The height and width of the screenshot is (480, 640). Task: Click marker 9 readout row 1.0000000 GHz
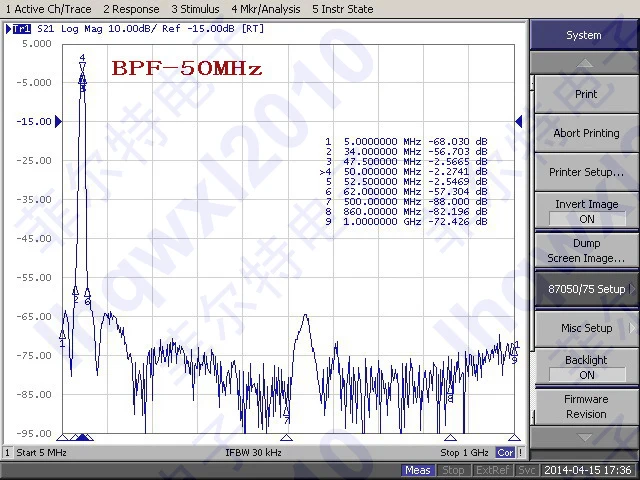(406, 222)
